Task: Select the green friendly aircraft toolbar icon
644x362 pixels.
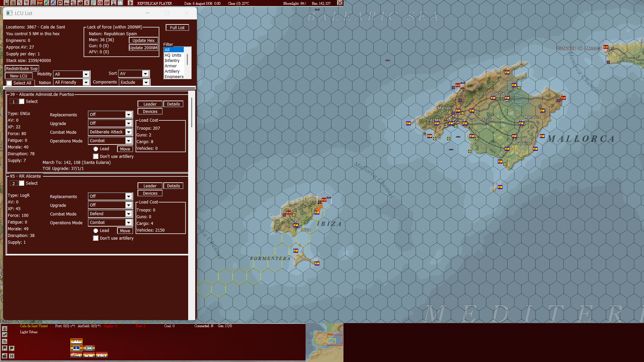Action: point(46,3)
